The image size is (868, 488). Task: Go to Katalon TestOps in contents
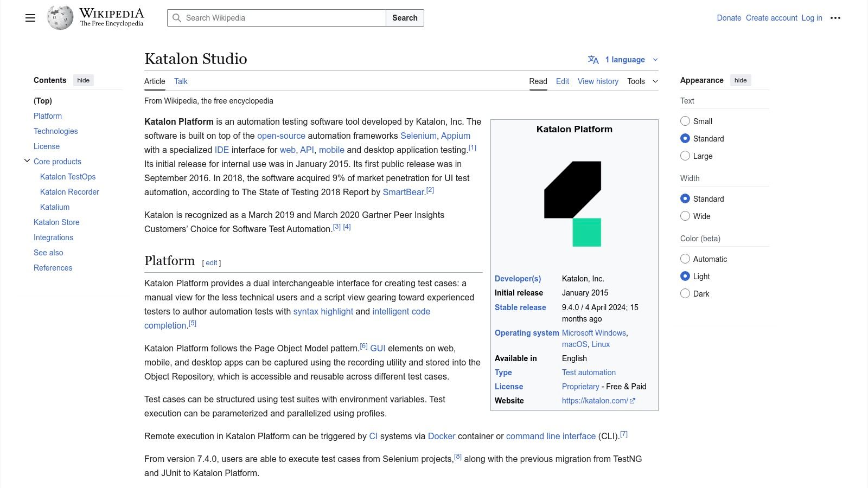(68, 177)
